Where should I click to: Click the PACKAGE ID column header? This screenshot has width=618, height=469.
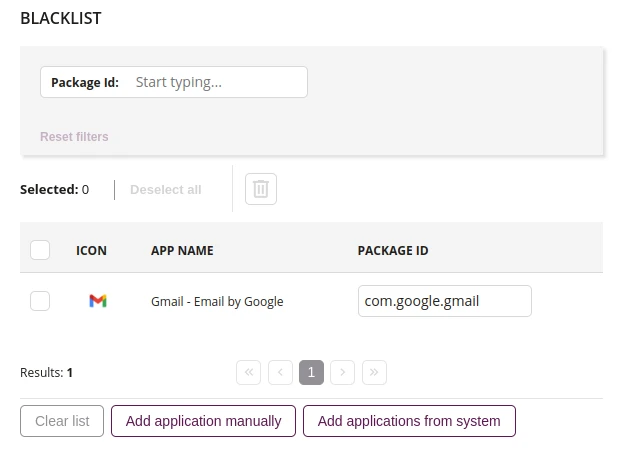point(393,251)
